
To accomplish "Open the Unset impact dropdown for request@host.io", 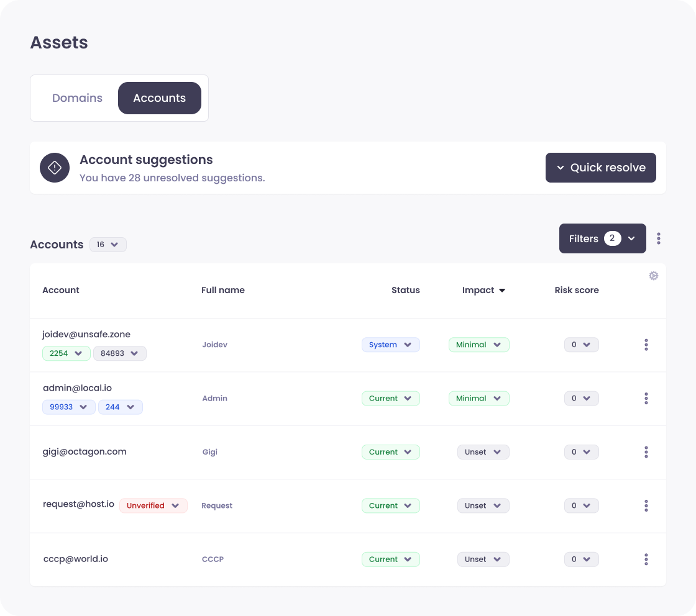I will point(483,505).
